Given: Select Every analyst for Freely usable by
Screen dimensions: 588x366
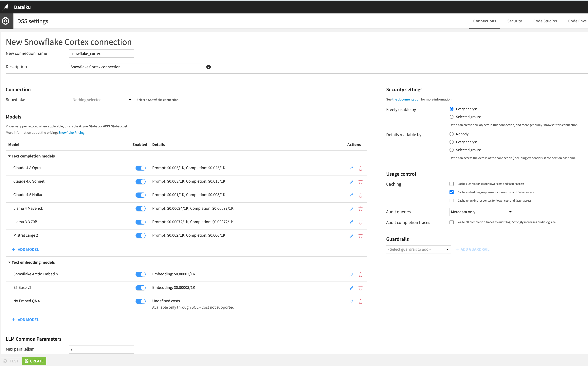Looking at the screenshot, I should tap(451, 109).
